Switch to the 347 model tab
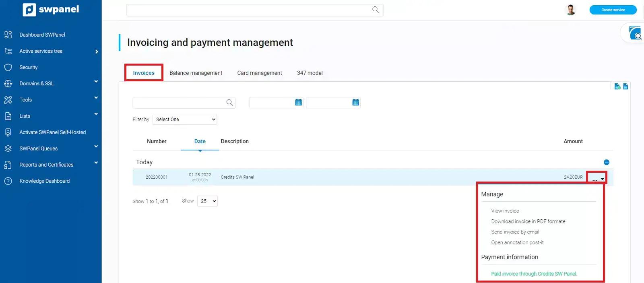The width and height of the screenshot is (644, 283). [310, 73]
